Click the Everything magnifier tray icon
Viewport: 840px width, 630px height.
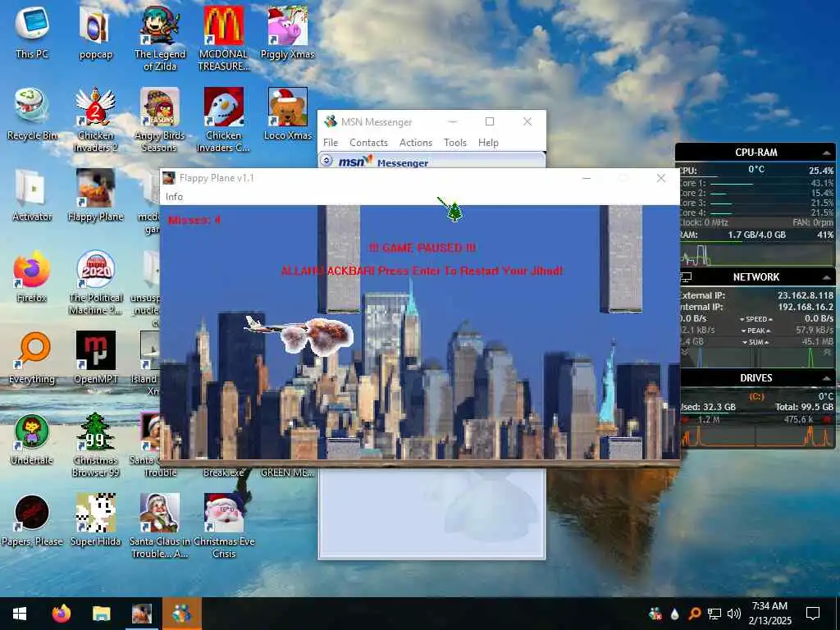(694, 614)
